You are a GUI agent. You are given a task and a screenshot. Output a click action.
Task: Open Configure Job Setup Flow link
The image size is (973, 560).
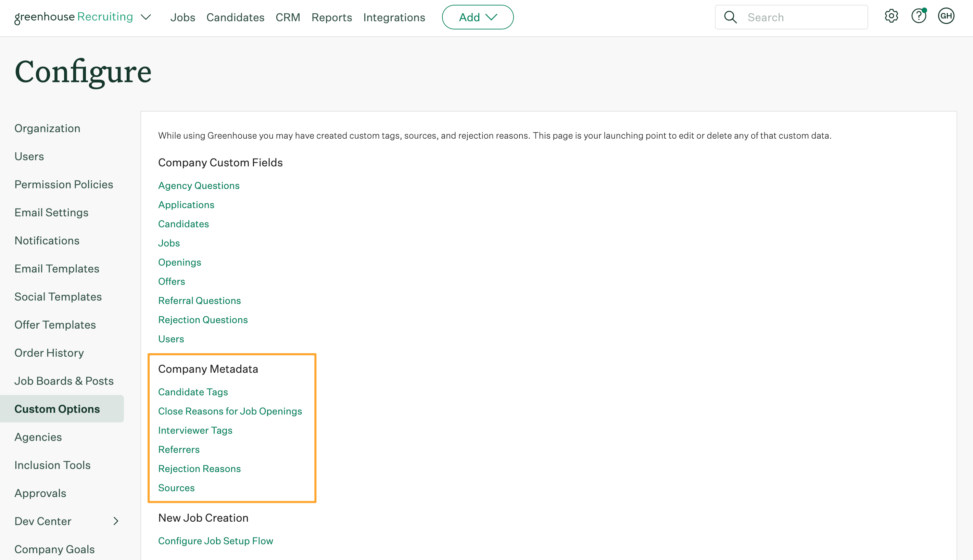(x=215, y=541)
